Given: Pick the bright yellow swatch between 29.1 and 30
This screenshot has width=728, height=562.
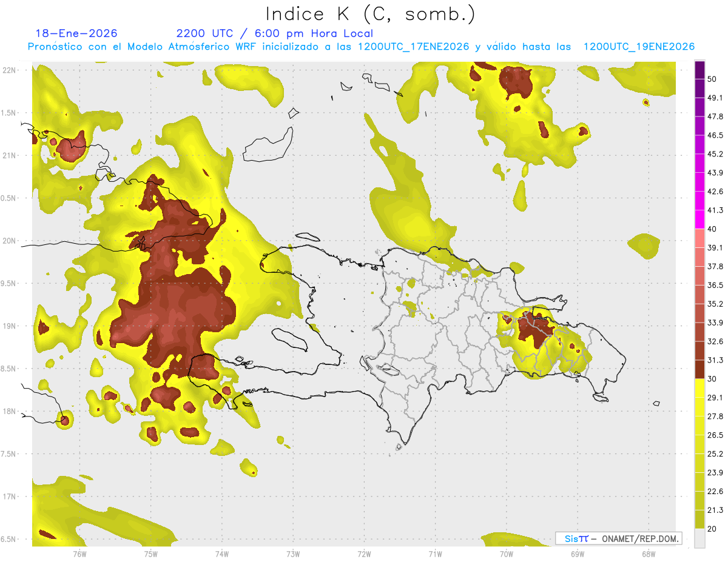Looking at the screenshot, I should 699,389.
